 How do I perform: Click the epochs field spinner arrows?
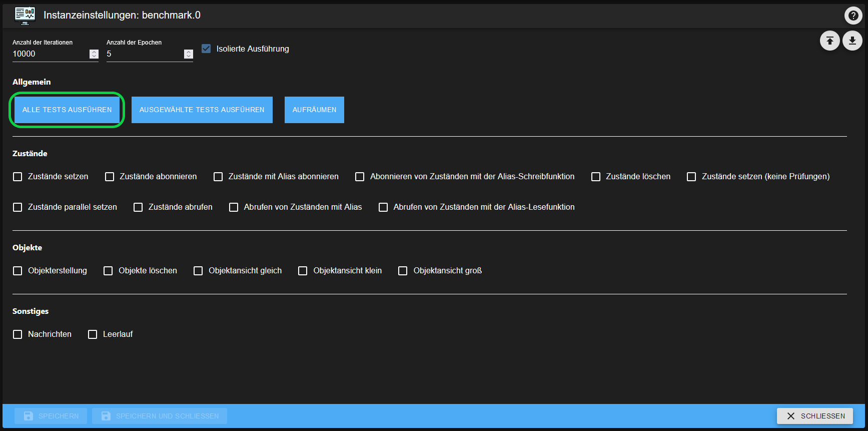coord(189,54)
